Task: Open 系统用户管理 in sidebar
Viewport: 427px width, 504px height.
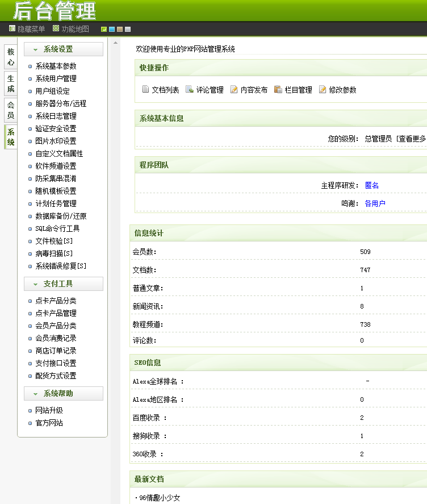Action: [56, 79]
